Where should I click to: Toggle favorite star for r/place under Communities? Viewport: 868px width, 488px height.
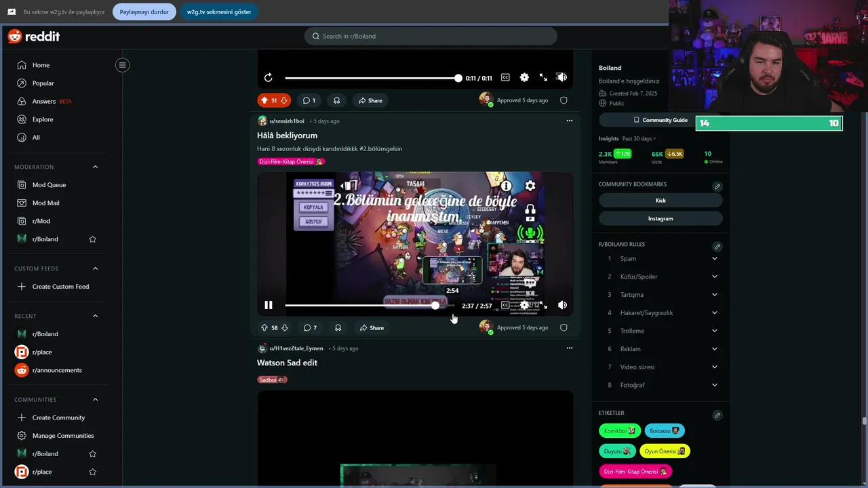pos(93,472)
